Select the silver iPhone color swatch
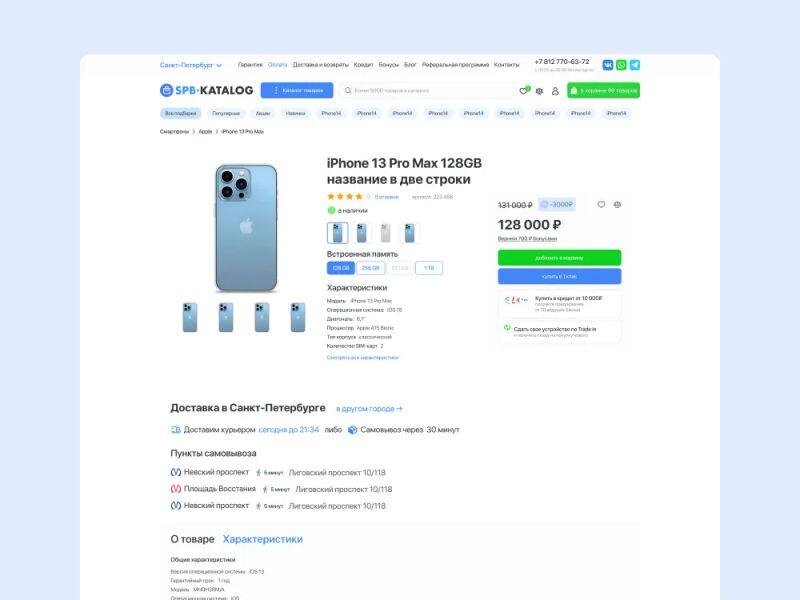 tap(386, 233)
